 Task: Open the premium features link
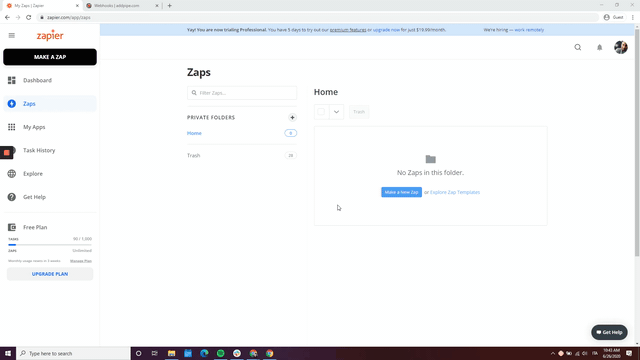pos(348,30)
